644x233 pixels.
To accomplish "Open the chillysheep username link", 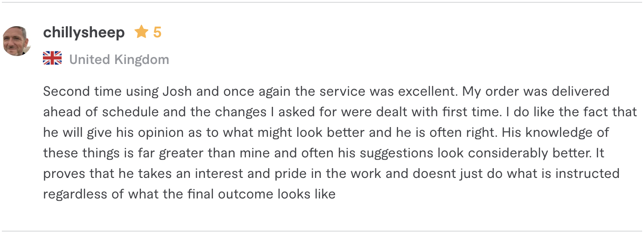I will coord(84,33).
